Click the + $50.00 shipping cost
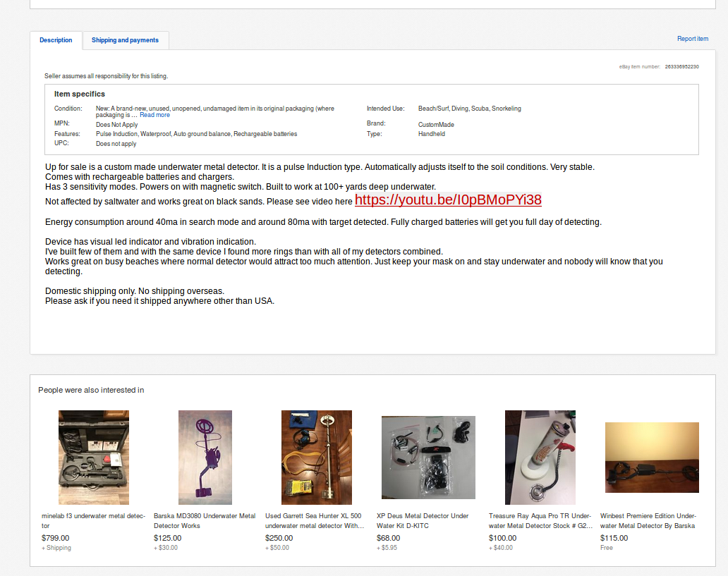This screenshot has width=728, height=576. click(x=277, y=548)
